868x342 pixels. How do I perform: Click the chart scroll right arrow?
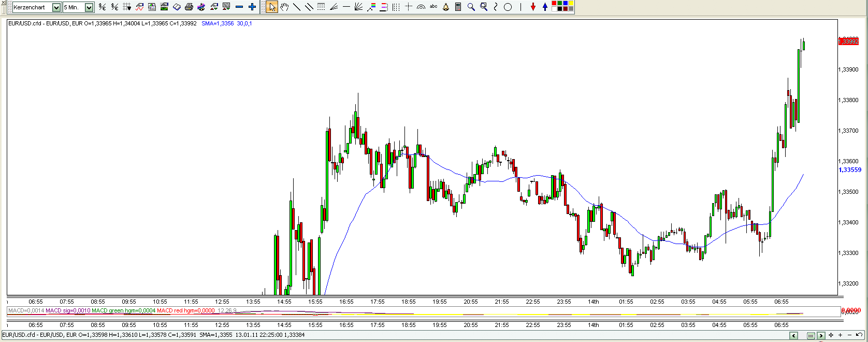click(x=821, y=336)
